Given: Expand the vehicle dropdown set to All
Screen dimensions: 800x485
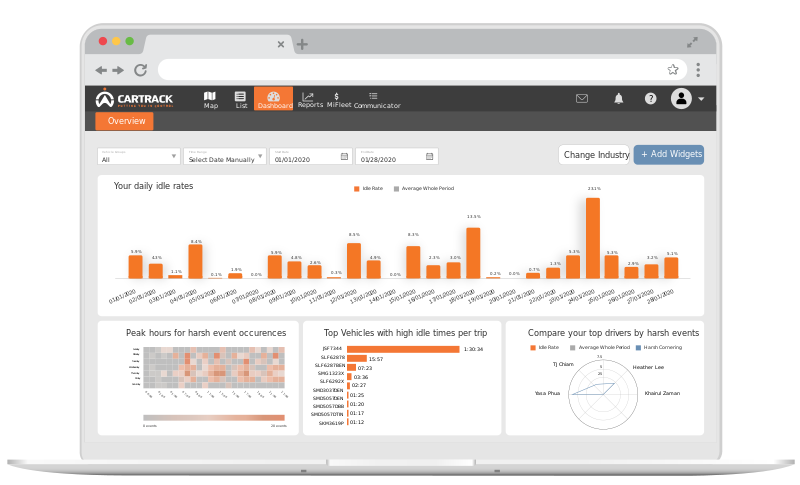Looking at the screenshot, I should coord(138,156).
